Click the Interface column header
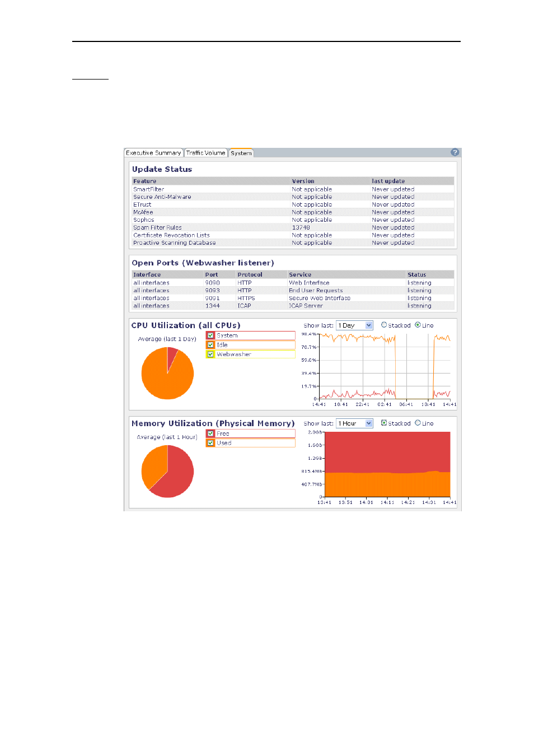Viewport: 534px width, 756px height. click(x=147, y=275)
